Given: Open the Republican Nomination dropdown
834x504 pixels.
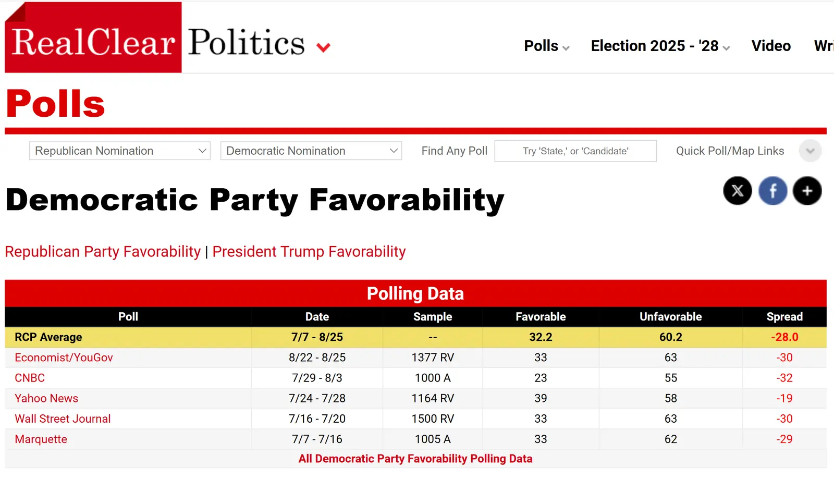Looking at the screenshot, I should 120,151.
